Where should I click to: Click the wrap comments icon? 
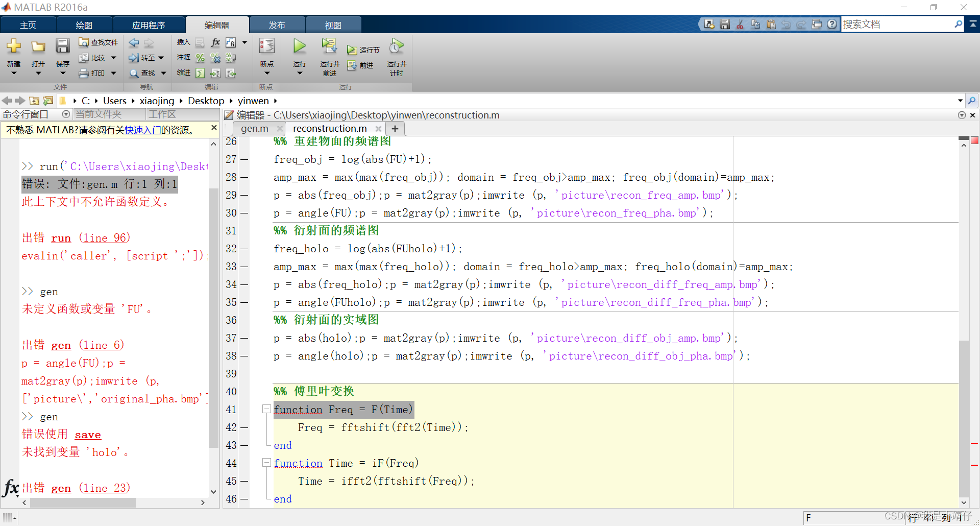coord(231,58)
